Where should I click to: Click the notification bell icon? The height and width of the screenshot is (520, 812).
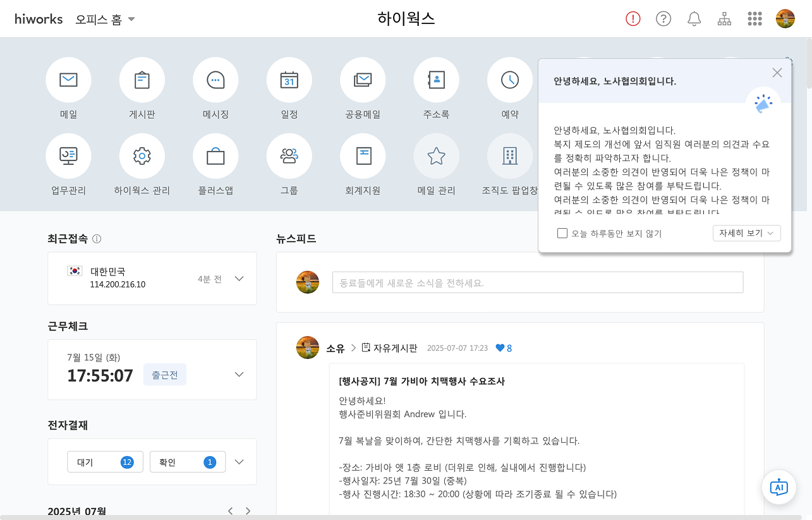[694, 19]
